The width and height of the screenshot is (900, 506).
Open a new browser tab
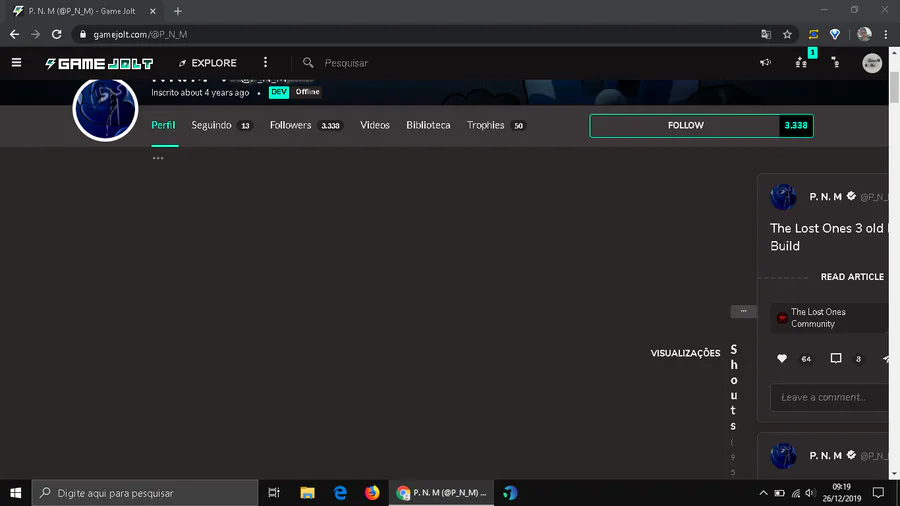[178, 11]
